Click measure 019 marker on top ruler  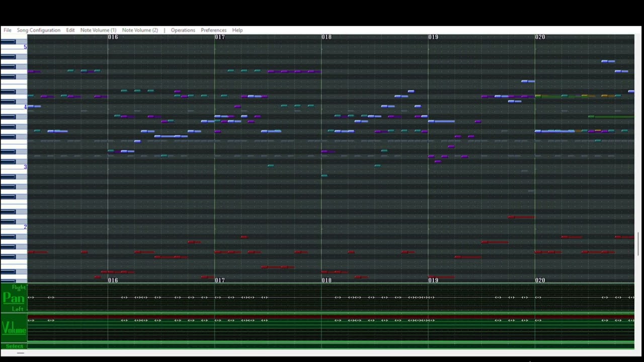click(x=433, y=37)
